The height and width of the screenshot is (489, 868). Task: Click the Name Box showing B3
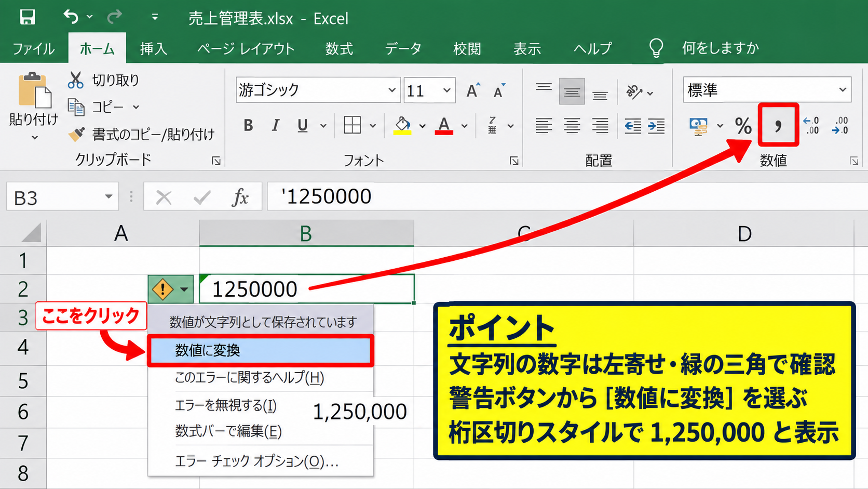63,197
